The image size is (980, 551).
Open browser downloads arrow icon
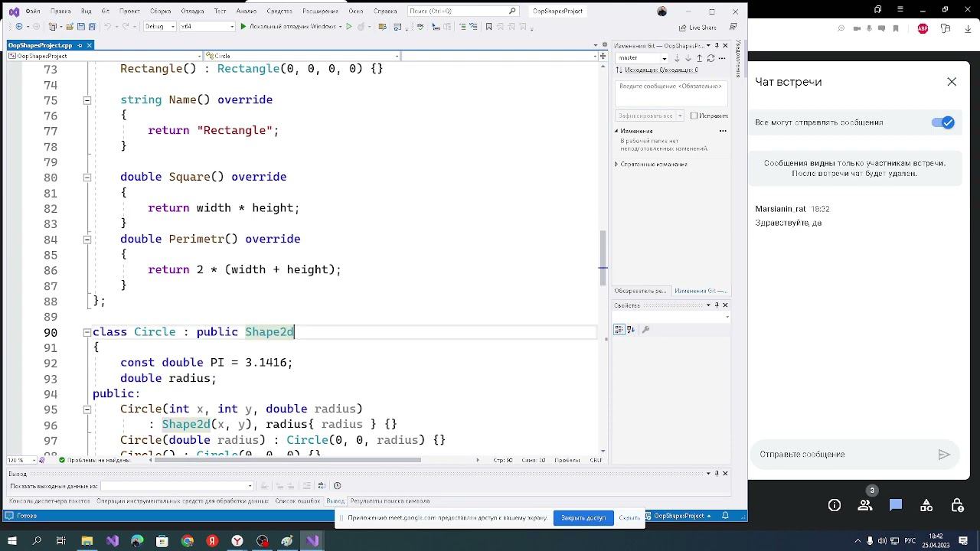pyautogui.click(x=966, y=28)
